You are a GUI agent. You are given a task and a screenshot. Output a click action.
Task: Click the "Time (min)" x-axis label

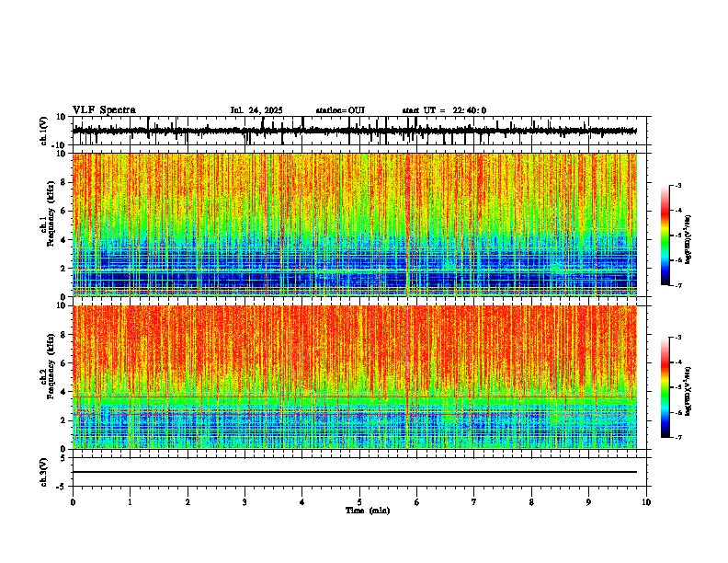coord(368,511)
